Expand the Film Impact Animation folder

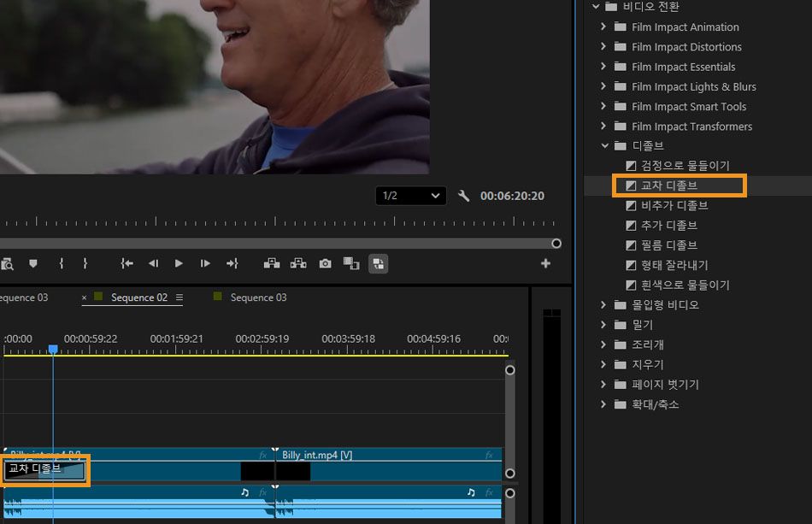pos(603,26)
